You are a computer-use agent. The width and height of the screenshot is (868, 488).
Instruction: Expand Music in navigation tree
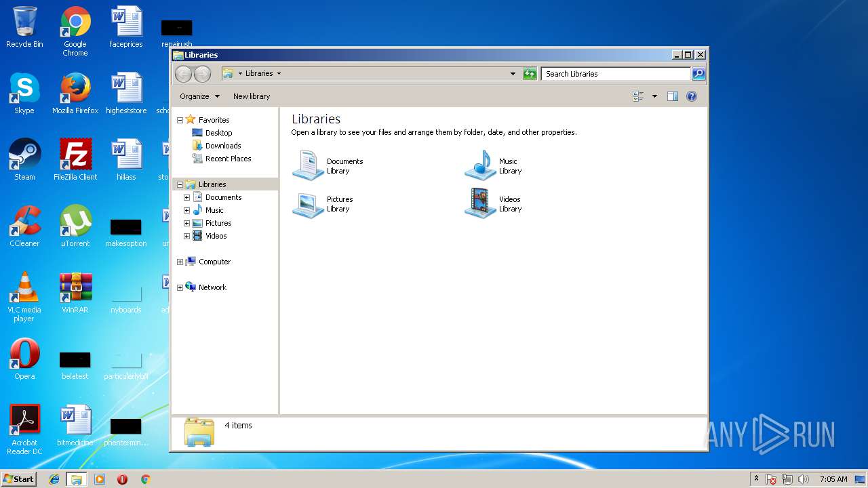pyautogui.click(x=186, y=210)
